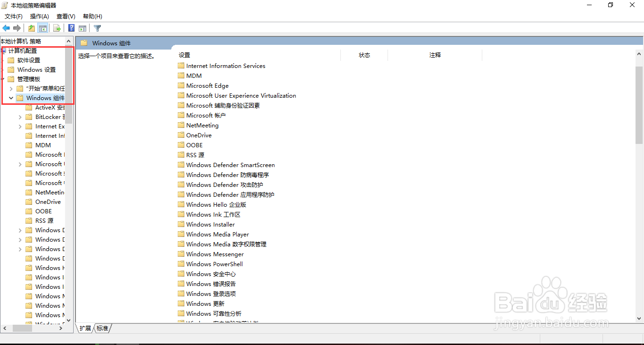Screen dimensions: 644x345
Task: Switch to the 扩展 tab
Action: [x=85, y=328]
